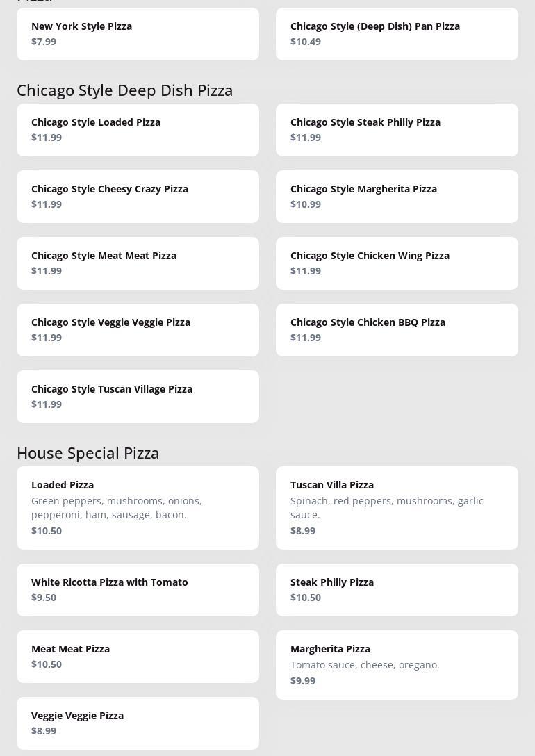Viewport: 535px width, 756px height.
Task: Click the Chicago Style Deep Dish Pizza heading
Action: [125, 90]
